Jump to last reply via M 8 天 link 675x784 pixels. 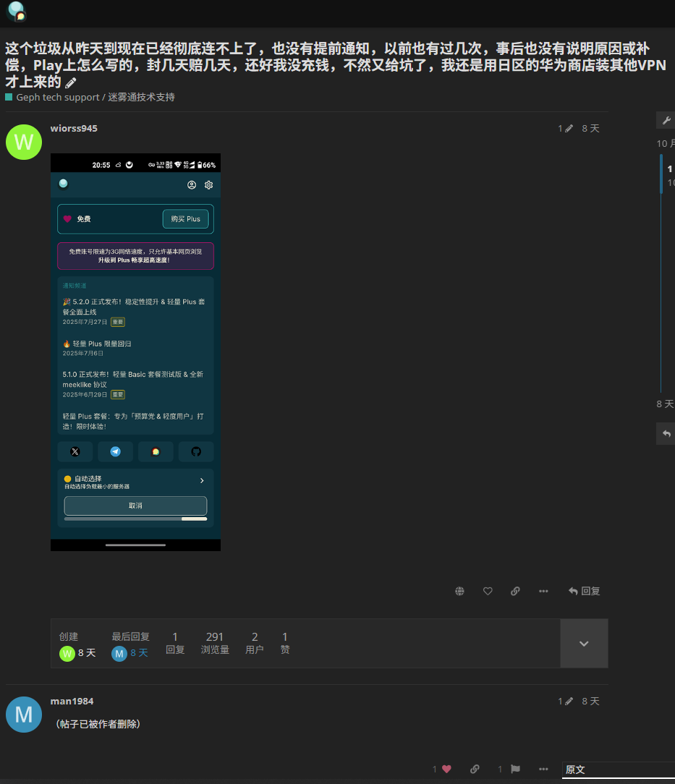[130, 653]
